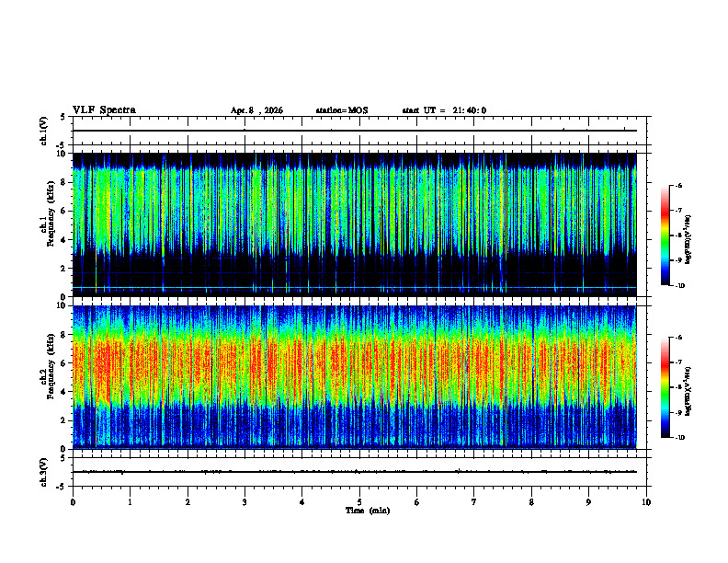Select the "start UT = 21:40:0" header text
The height and width of the screenshot is (563, 728).
[x=444, y=110]
